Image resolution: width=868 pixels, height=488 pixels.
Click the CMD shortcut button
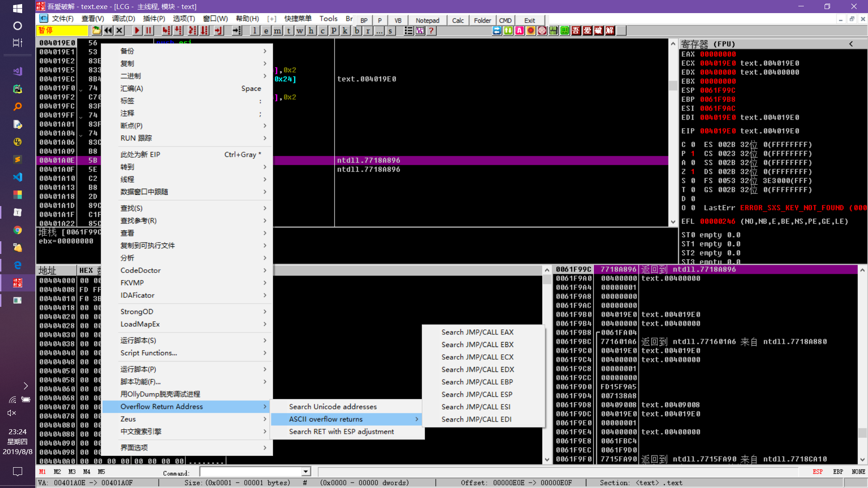coord(505,20)
